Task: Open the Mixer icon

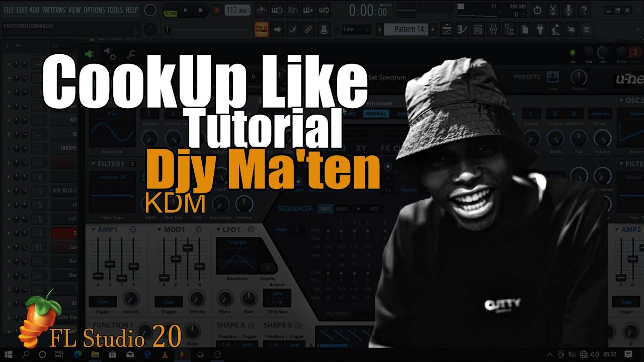Action: pyautogui.click(x=494, y=30)
